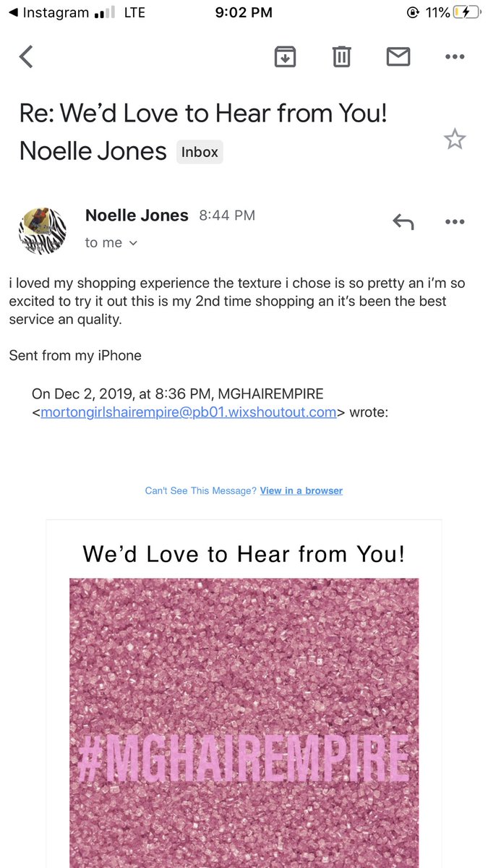This screenshot has height=868, width=488.
Task: Archive this email with the archive icon
Action: 286,56
